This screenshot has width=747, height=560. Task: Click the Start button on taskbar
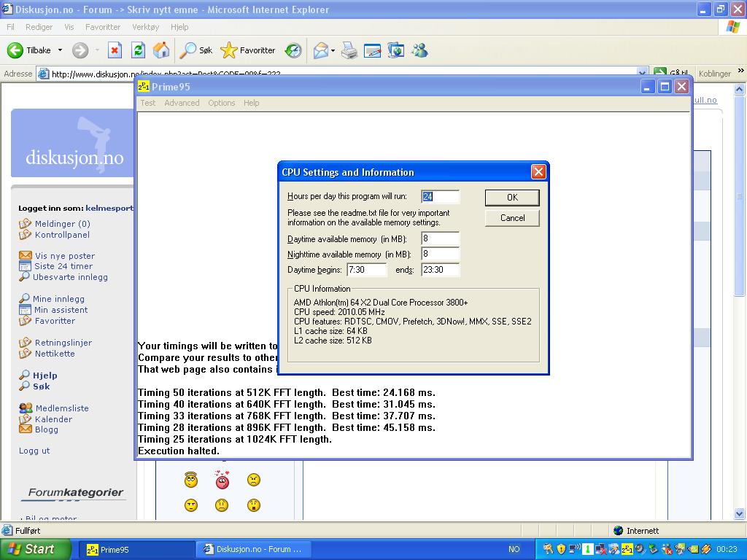[x=35, y=549]
